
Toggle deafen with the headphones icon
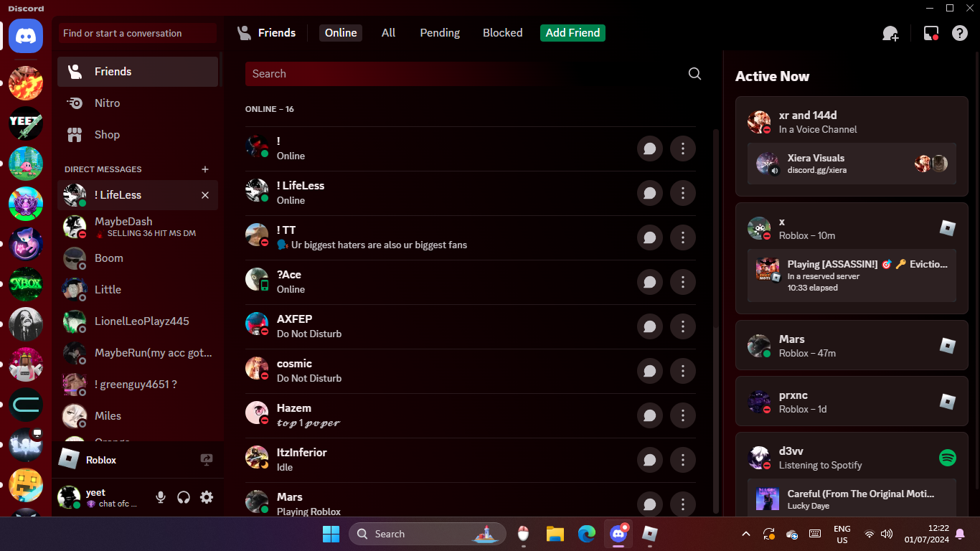(x=184, y=497)
